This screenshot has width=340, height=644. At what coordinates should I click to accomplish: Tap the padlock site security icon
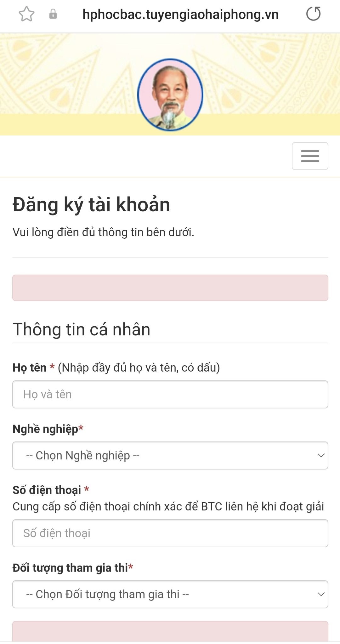point(53,14)
